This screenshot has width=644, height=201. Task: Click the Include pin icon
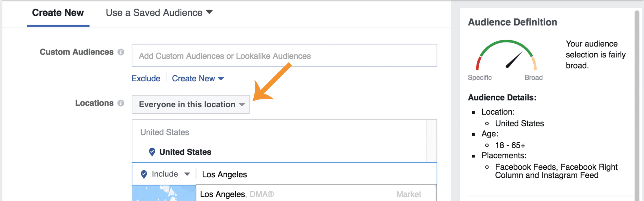[144, 174]
